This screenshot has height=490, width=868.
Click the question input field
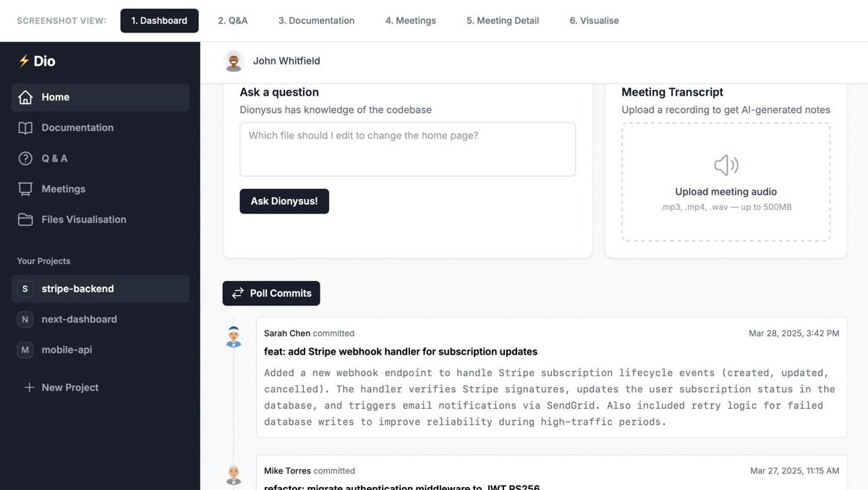point(407,149)
